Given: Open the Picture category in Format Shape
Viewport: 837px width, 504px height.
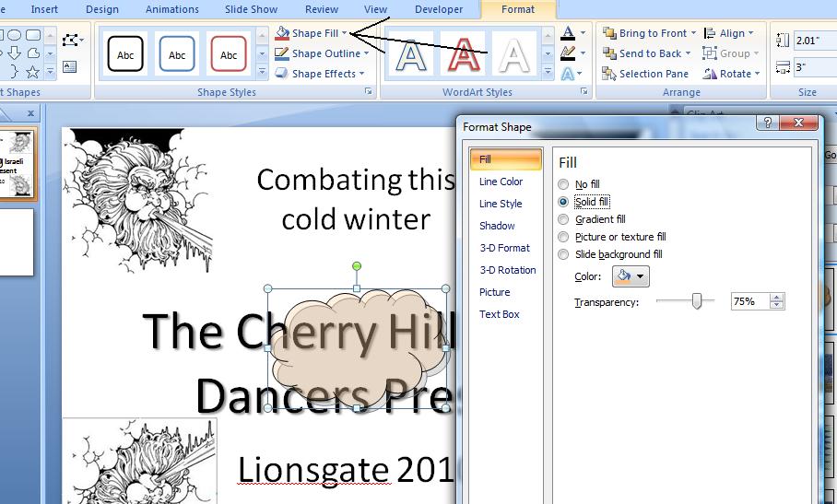Looking at the screenshot, I should (x=494, y=292).
